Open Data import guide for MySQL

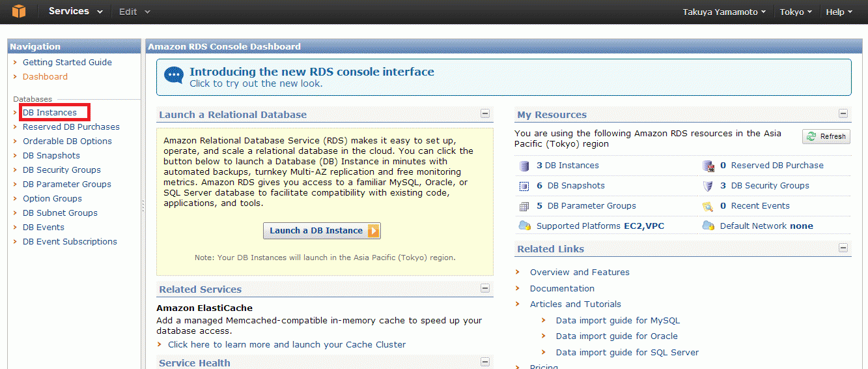tap(618, 321)
